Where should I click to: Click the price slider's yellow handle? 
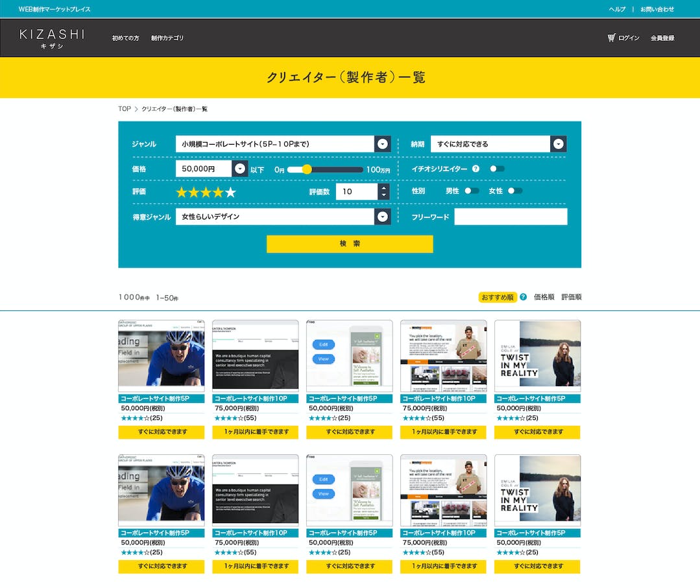pos(307,169)
